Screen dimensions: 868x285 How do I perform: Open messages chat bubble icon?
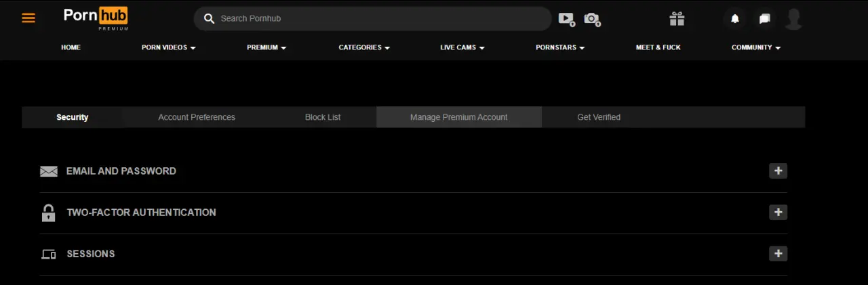coord(765,19)
